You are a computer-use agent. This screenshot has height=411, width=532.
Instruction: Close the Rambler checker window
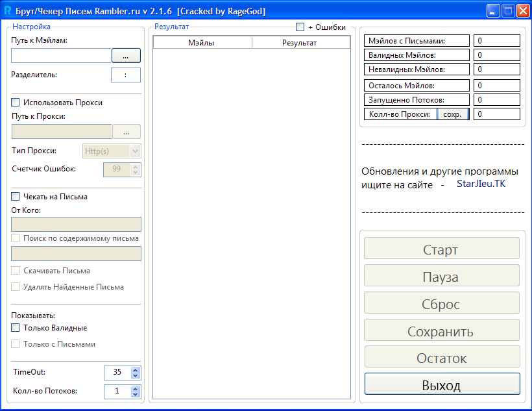(x=523, y=11)
